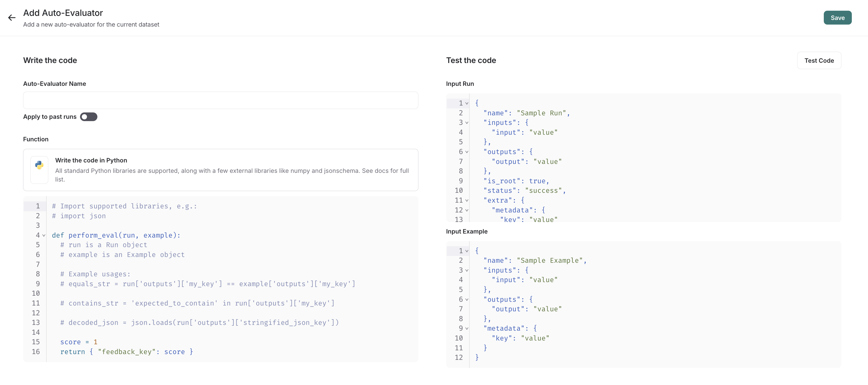Viewport: 868px width, 385px height.
Task: Toggle Apply to past runs switch
Action: click(88, 117)
